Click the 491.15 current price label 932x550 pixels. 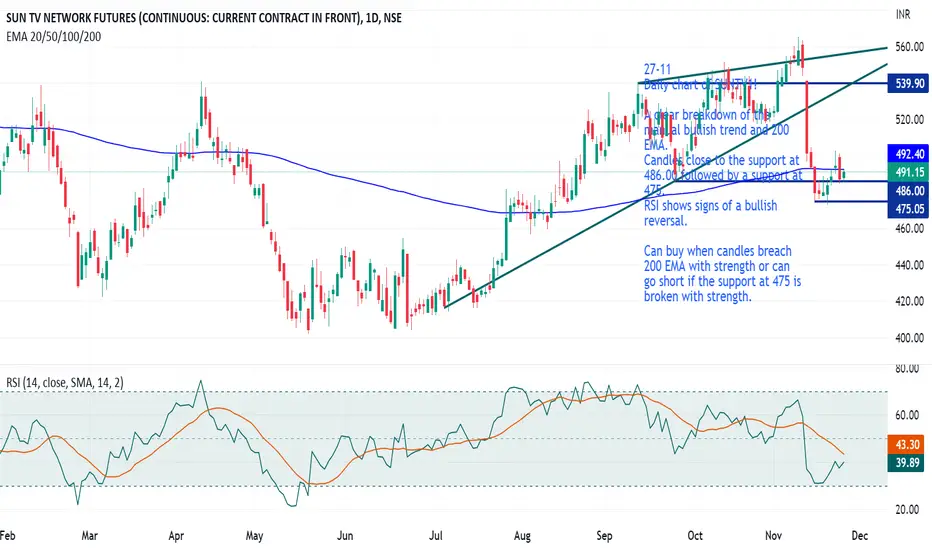908,172
